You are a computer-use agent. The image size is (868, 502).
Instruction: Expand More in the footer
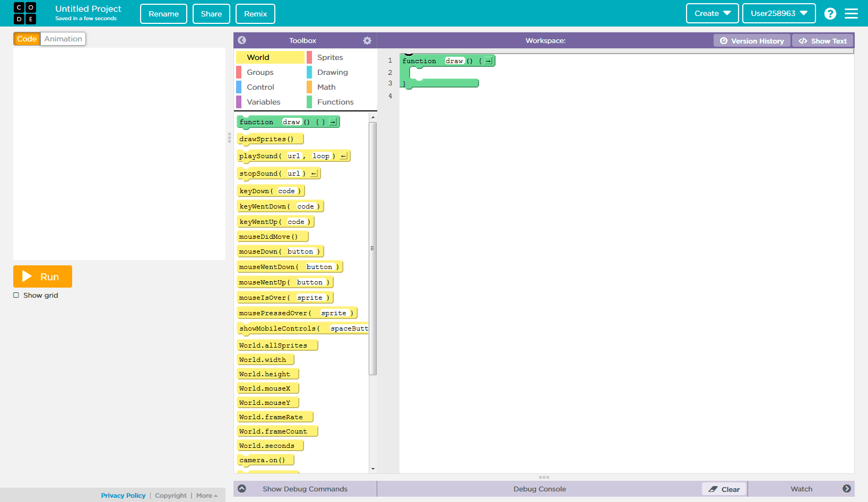tap(207, 495)
